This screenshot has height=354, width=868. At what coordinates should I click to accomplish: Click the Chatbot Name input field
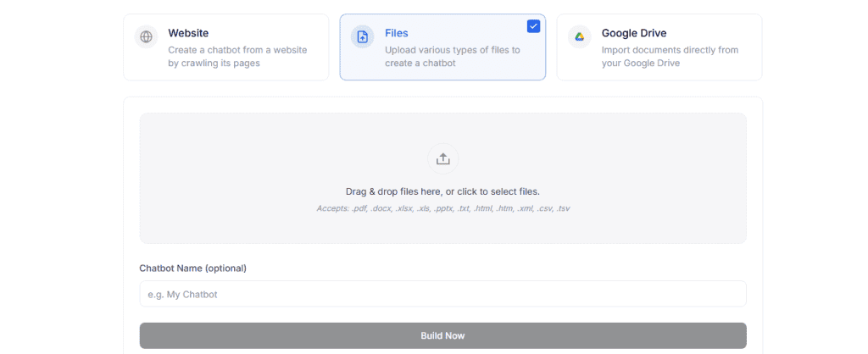pos(442,294)
